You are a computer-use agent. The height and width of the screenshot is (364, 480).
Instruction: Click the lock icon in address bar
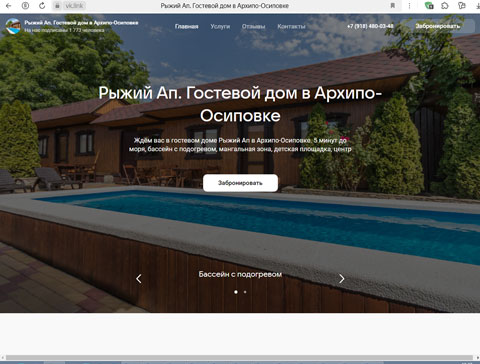57,6
